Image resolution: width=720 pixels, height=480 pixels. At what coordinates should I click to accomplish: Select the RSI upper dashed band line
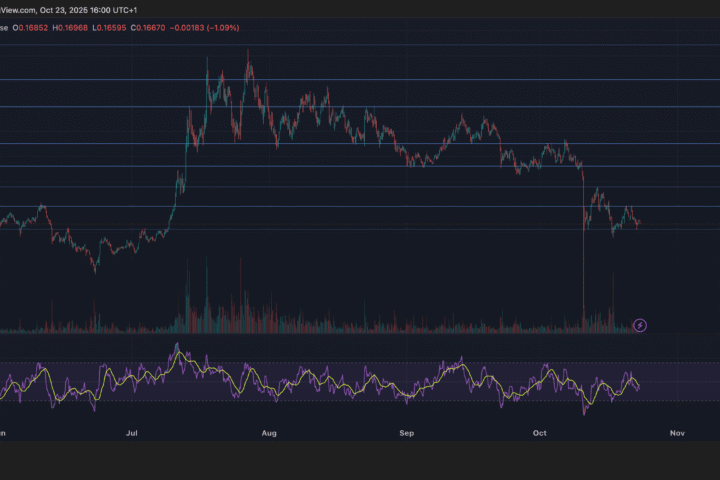[360, 364]
